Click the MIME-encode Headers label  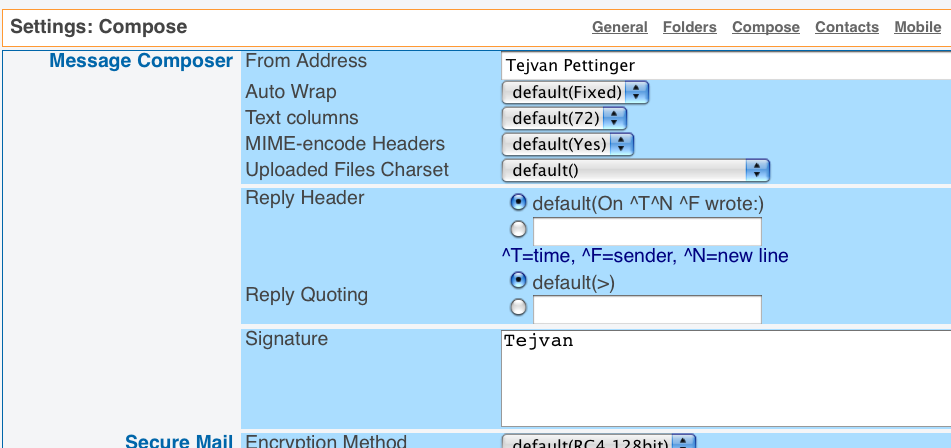point(345,144)
